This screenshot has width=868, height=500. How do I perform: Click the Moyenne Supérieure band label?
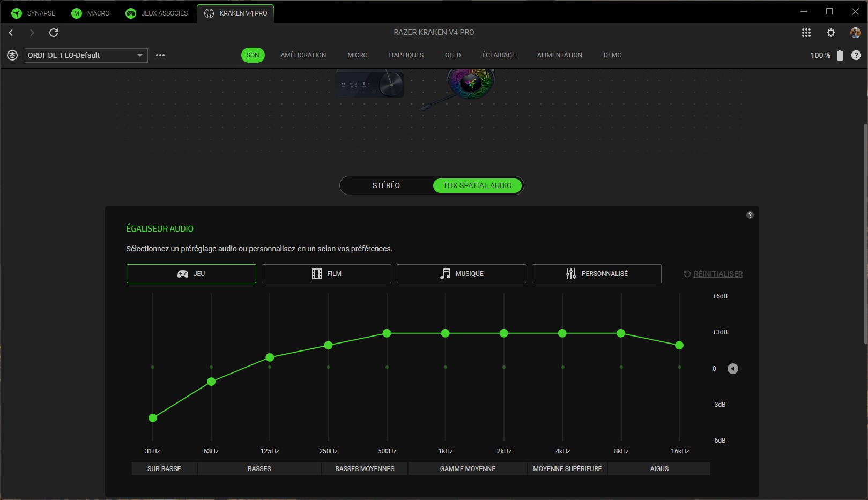pos(567,469)
